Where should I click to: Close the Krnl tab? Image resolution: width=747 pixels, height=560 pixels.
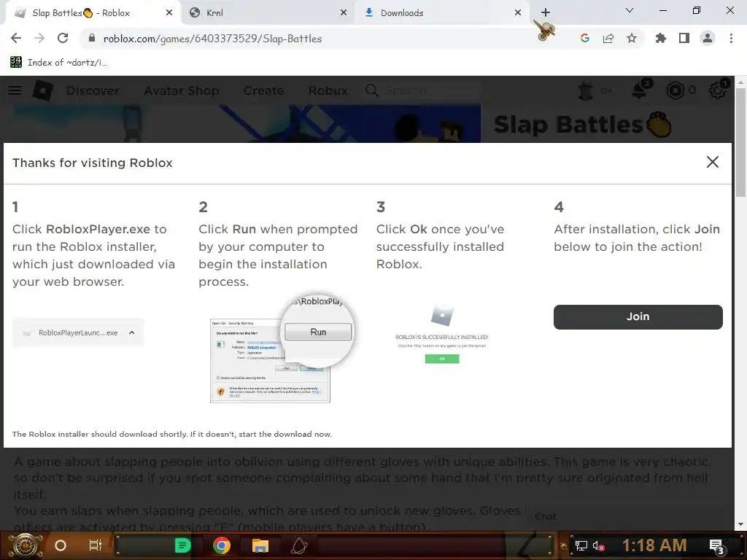pyautogui.click(x=344, y=13)
